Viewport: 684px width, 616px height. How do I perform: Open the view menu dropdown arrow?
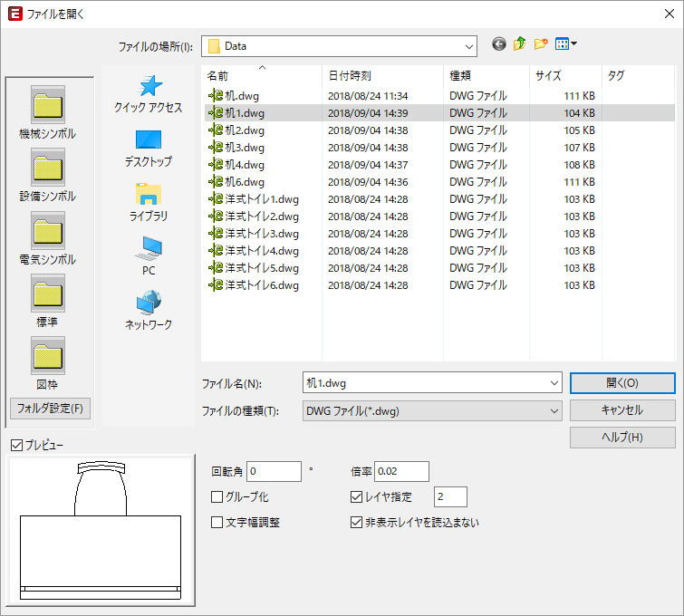coord(573,44)
